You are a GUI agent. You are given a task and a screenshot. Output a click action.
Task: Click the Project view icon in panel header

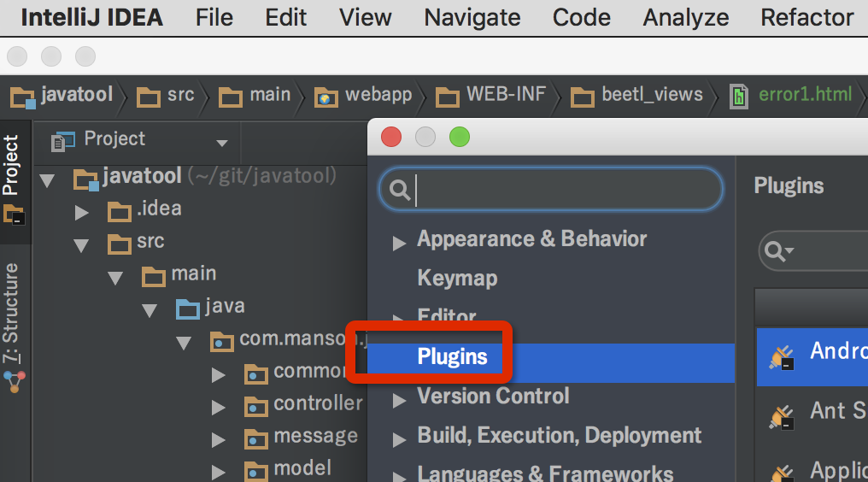pos(62,141)
